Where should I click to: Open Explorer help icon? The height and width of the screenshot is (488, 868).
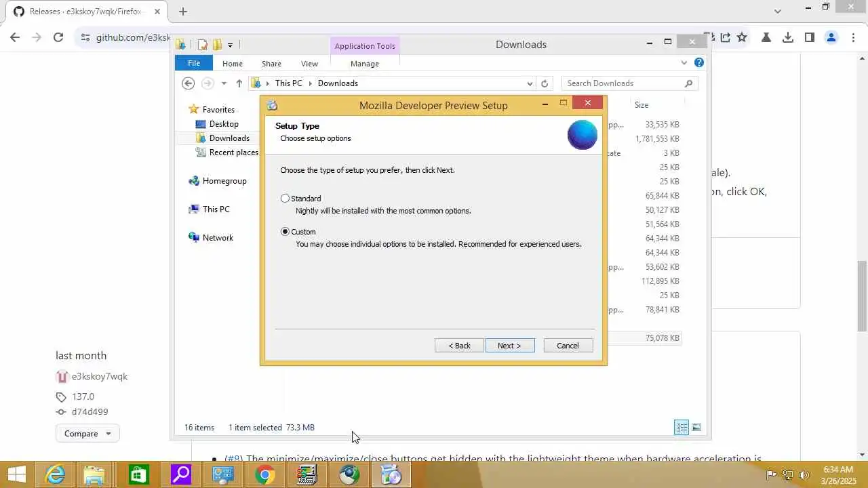[699, 62]
